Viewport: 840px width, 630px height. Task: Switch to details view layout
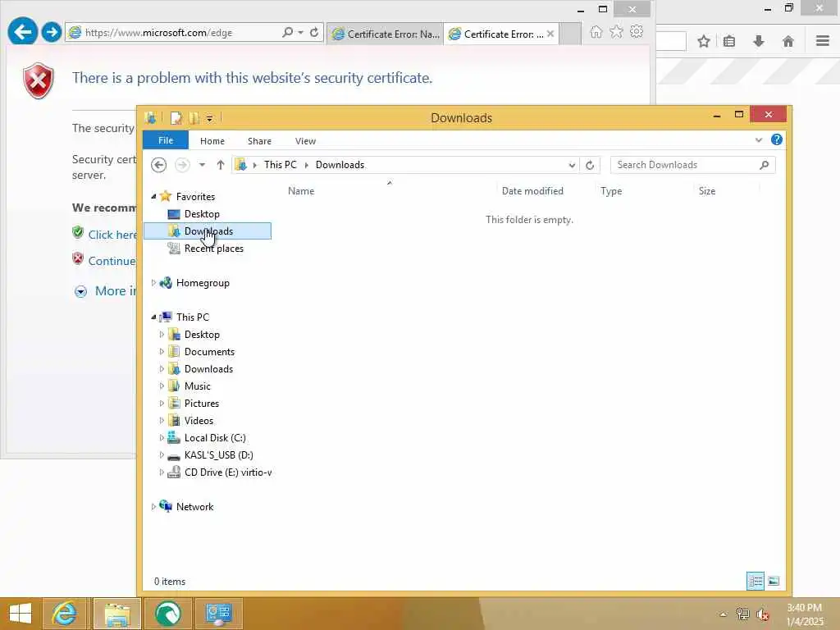point(756,581)
